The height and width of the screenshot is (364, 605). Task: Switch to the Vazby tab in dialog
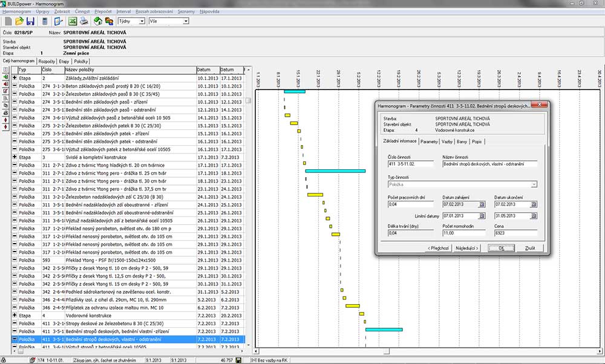[447, 141]
